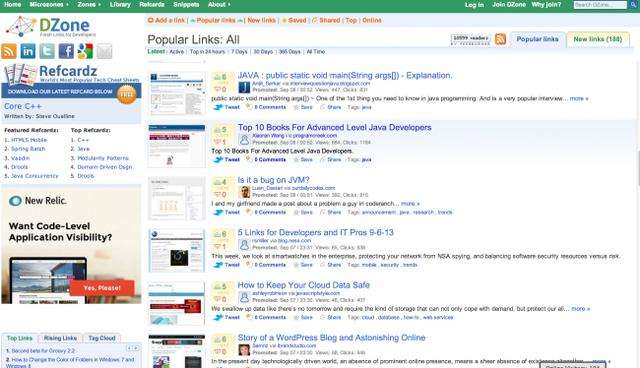Image resolution: width=640 pixels, height=368 pixels.
Task: Show Saved links
Action: 294,20
